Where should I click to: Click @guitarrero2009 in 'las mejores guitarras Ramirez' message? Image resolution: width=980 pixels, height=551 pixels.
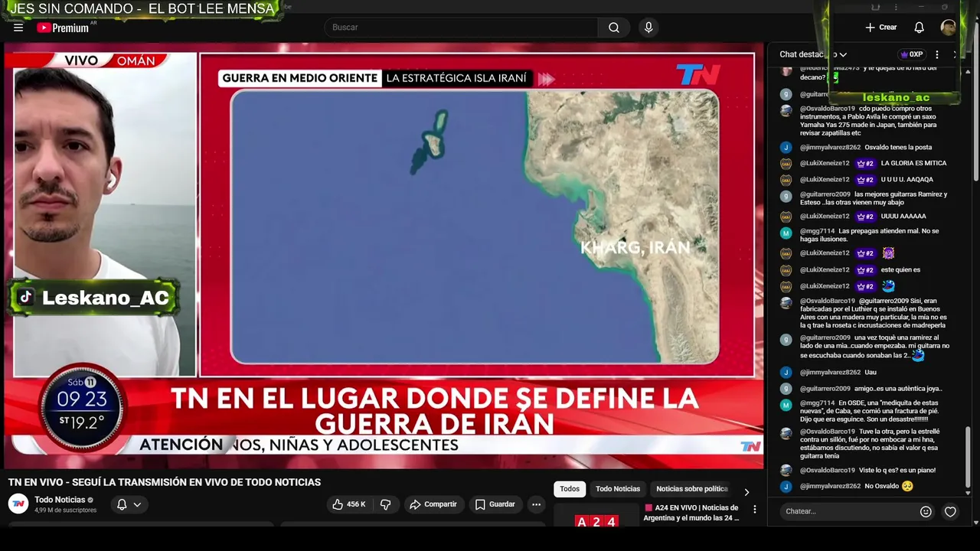pyautogui.click(x=825, y=195)
